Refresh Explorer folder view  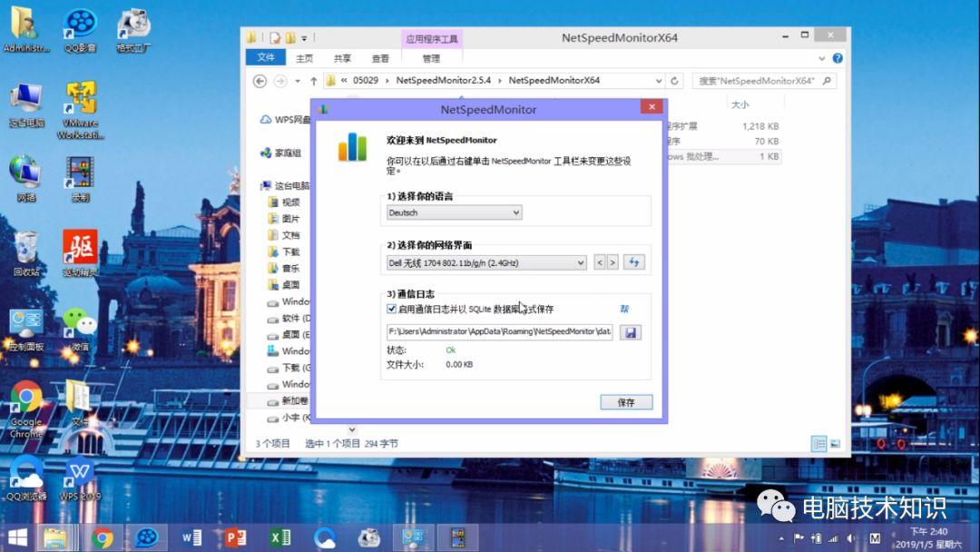click(x=674, y=81)
